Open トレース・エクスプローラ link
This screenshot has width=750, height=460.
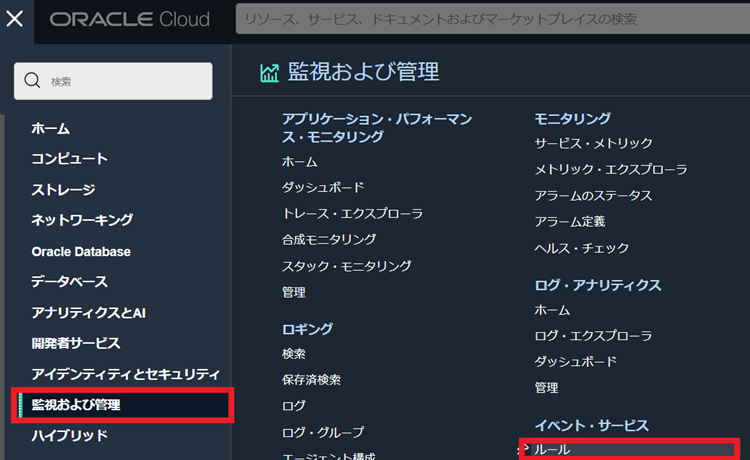[x=352, y=214]
